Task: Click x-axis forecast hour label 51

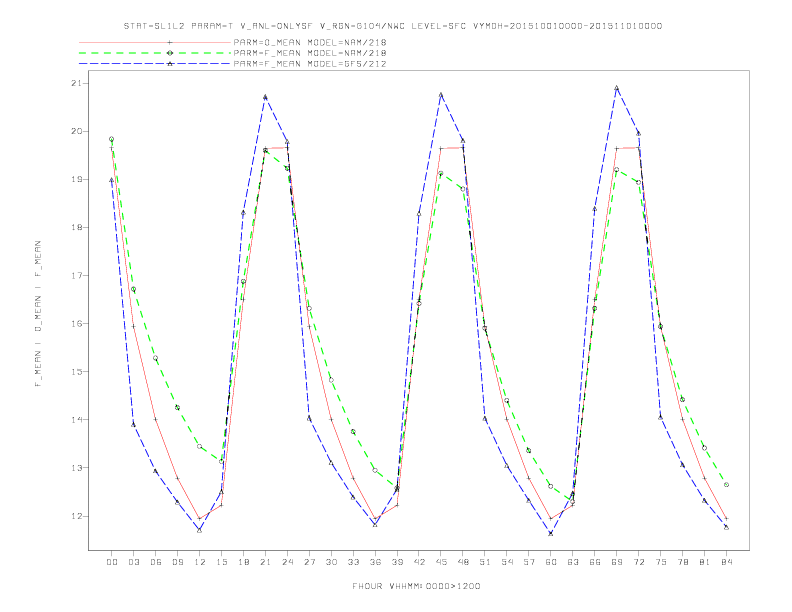Action: pyautogui.click(x=485, y=562)
